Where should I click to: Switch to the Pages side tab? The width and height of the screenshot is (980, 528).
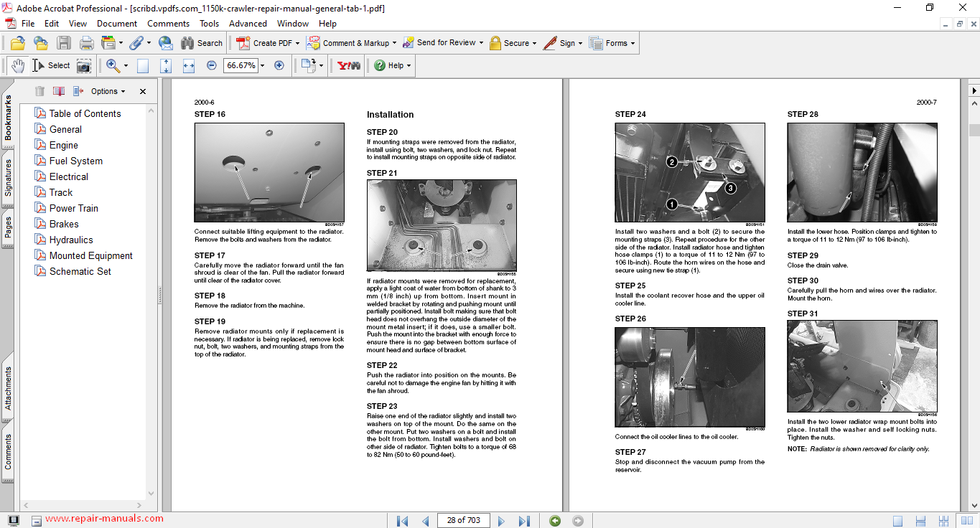pos(9,227)
